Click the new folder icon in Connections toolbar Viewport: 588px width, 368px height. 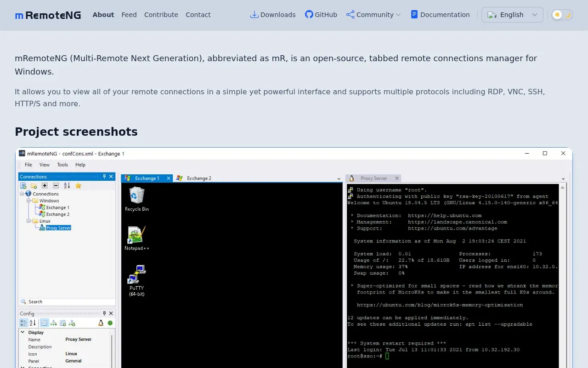coord(34,185)
